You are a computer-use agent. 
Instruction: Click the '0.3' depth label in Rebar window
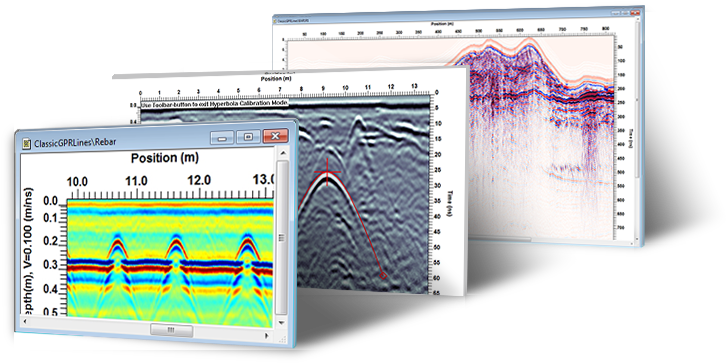point(50,265)
